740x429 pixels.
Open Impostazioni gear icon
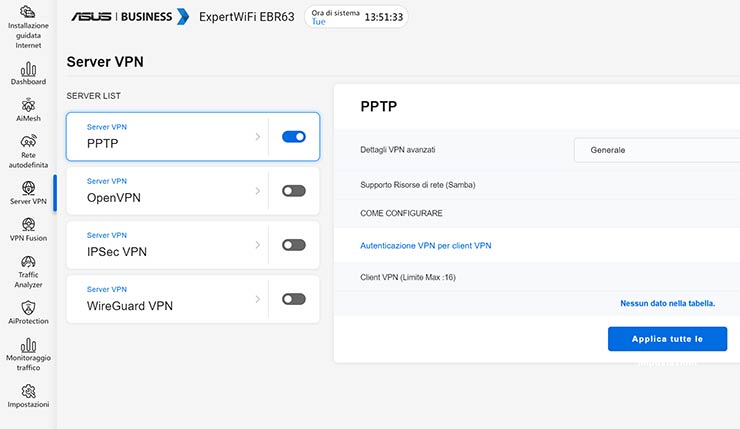pos(28,391)
